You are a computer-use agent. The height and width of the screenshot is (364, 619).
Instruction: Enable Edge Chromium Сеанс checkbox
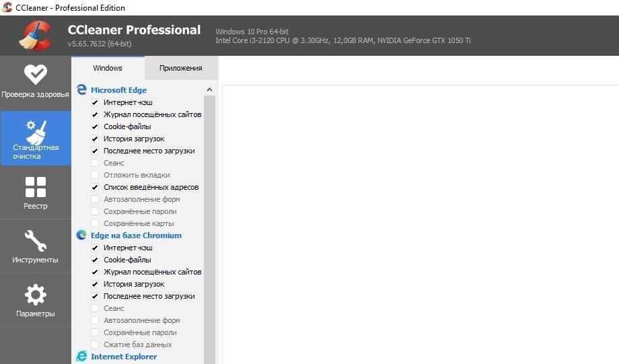click(95, 308)
